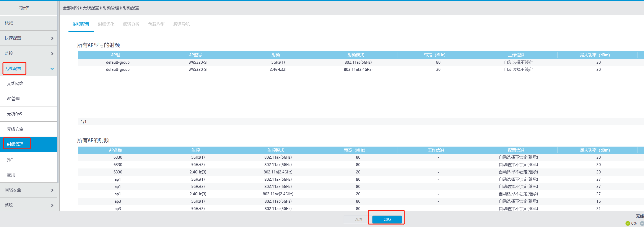Viewport: 644px width, 227px height.
Task: Click the 所有AP型号的射频 section title
Action: (99, 45)
